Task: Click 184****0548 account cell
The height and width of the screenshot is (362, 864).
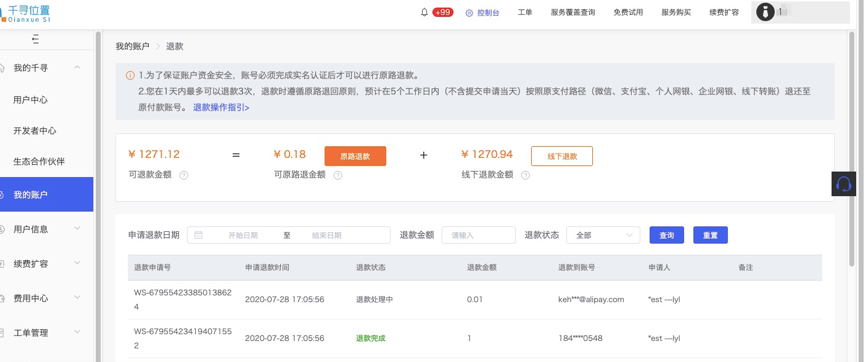Action: tap(580, 338)
